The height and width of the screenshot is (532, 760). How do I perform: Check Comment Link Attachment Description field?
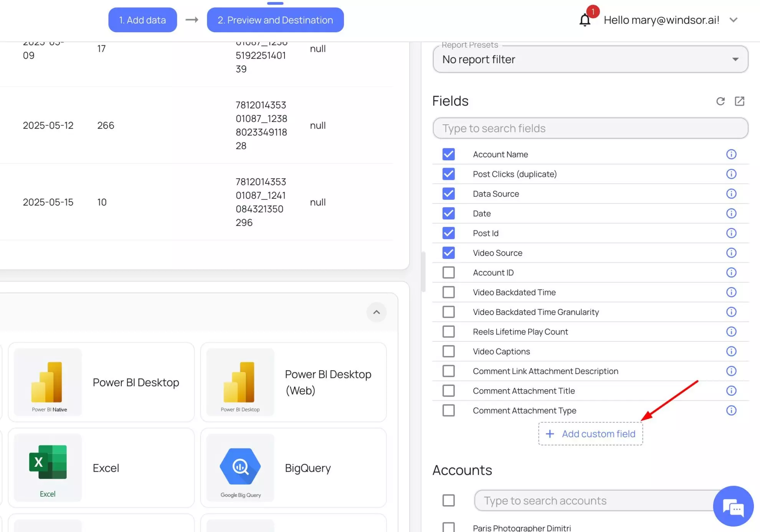tap(448, 371)
